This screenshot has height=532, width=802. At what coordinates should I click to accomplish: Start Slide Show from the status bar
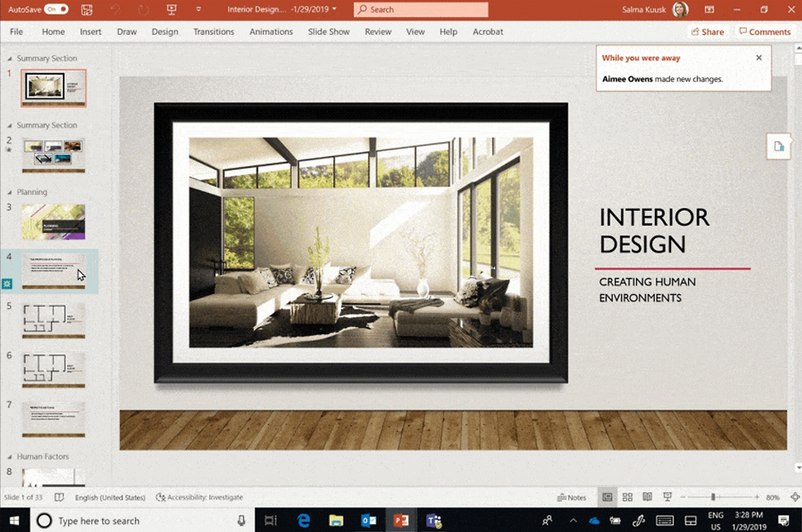(668, 496)
